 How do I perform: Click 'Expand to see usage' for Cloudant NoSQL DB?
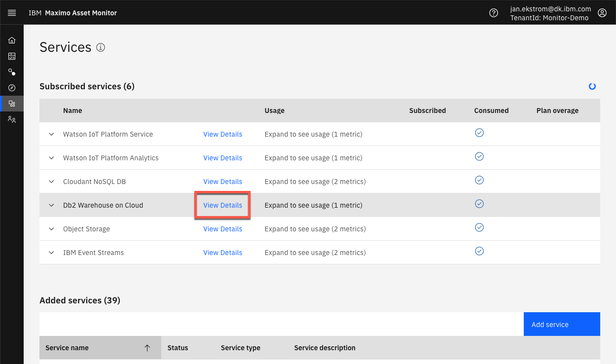315,182
